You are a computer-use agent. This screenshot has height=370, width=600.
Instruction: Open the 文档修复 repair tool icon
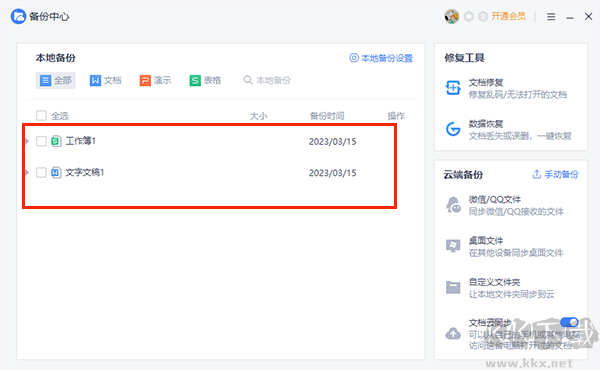point(453,88)
